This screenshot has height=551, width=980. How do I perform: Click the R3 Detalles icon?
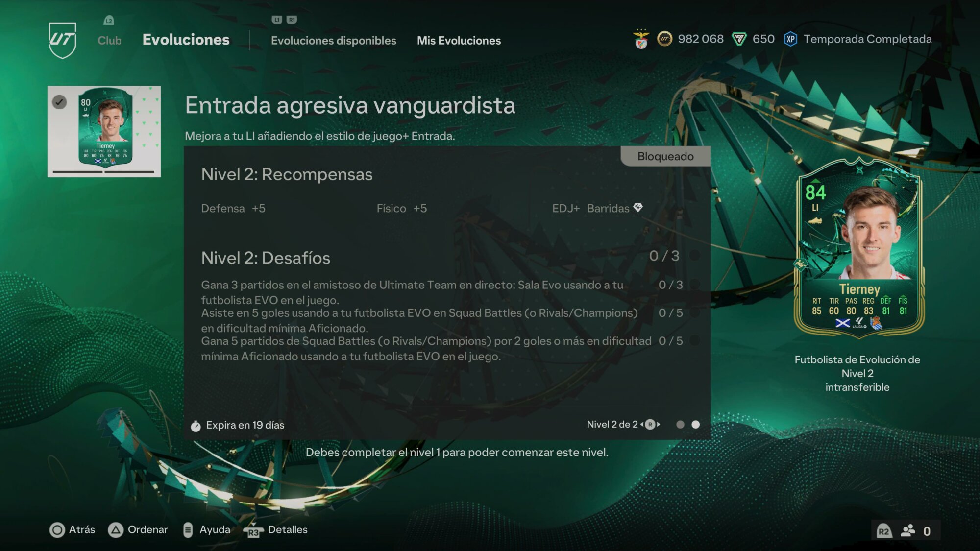tap(253, 531)
